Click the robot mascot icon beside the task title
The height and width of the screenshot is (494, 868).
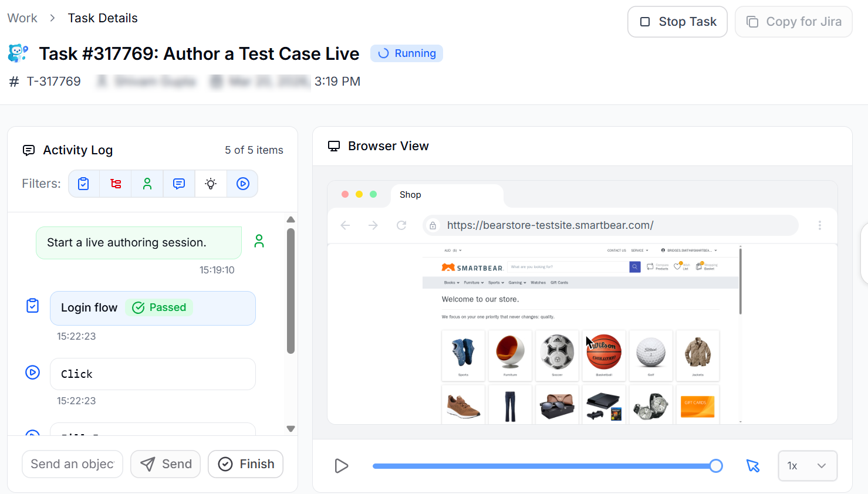tap(18, 52)
